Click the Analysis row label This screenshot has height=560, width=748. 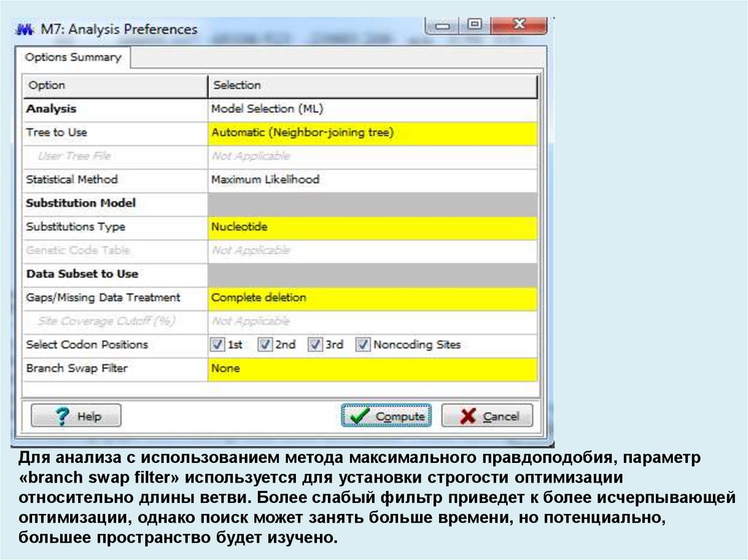tap(51, 109)
